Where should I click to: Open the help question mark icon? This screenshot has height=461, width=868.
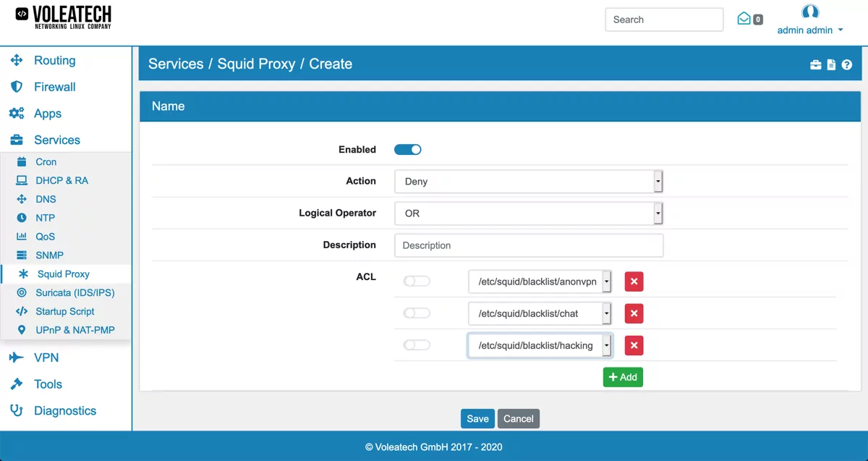(847, 64)
